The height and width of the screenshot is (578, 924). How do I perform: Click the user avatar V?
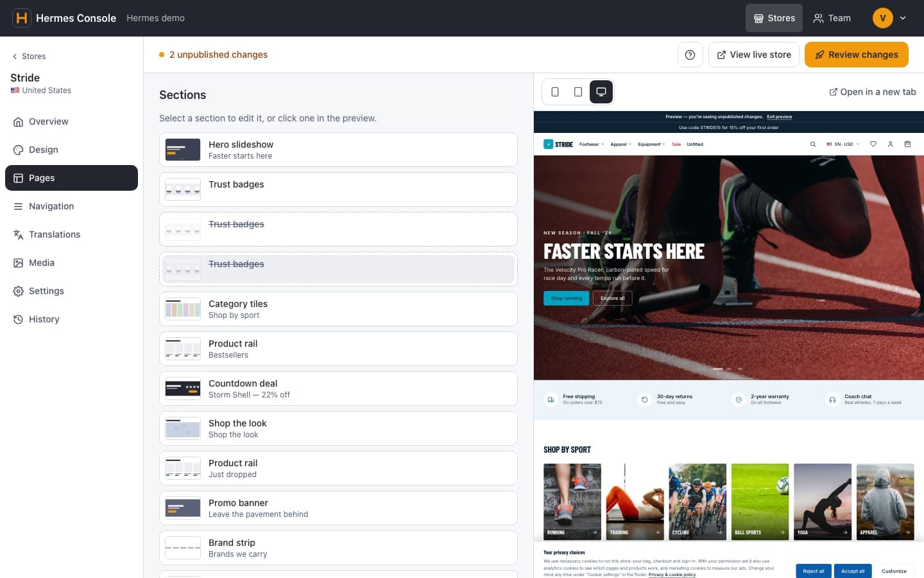pyautogui.click(x=883, y=18)
